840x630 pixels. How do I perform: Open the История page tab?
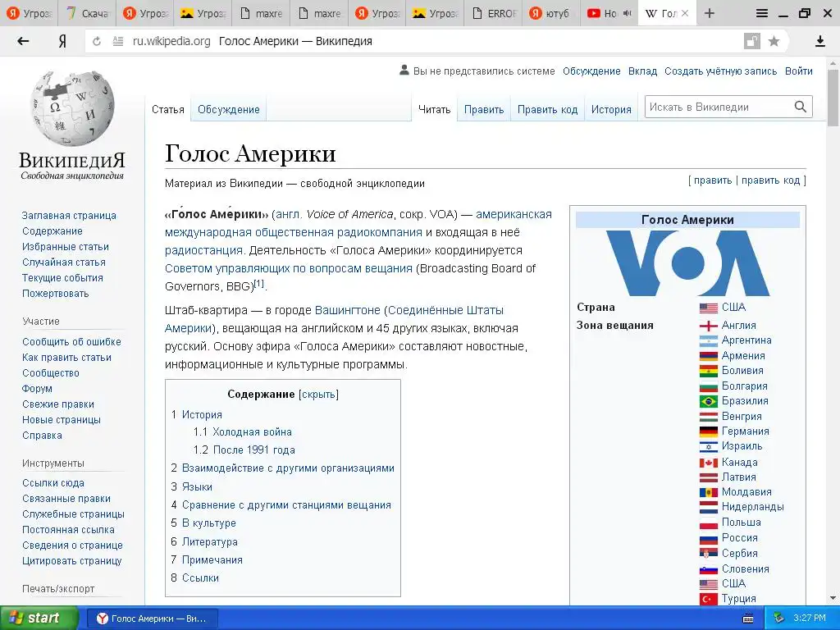tap(611, 109)
